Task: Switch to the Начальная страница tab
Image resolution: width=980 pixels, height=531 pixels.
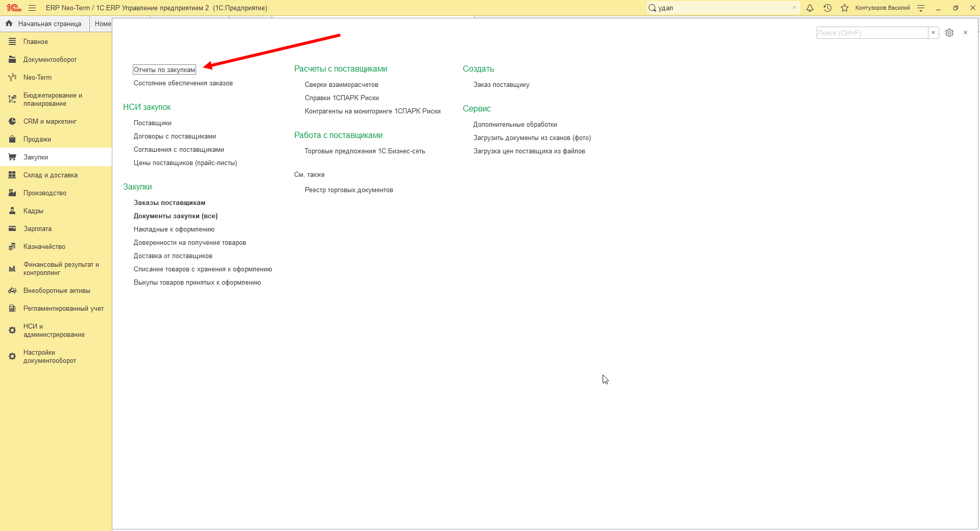Action: 44,24
